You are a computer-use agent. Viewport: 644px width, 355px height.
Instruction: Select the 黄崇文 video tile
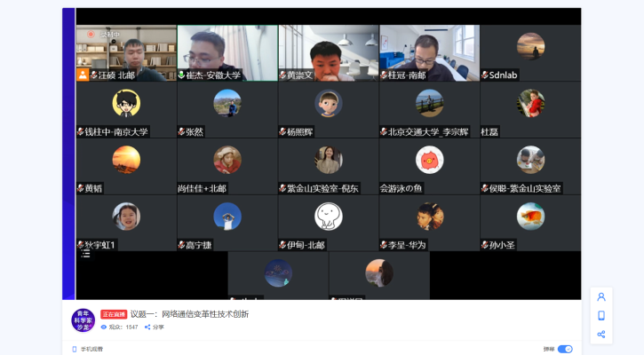(x=328, y=51)
